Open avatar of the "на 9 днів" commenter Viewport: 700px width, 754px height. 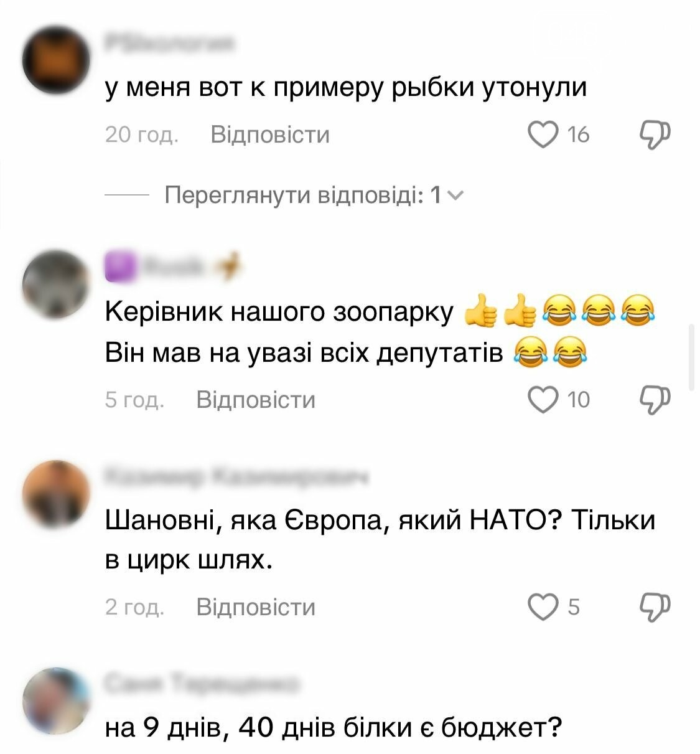[56, 703]
